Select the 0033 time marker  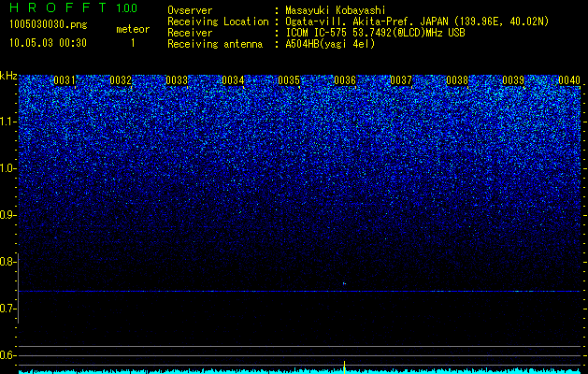(177, 80)
